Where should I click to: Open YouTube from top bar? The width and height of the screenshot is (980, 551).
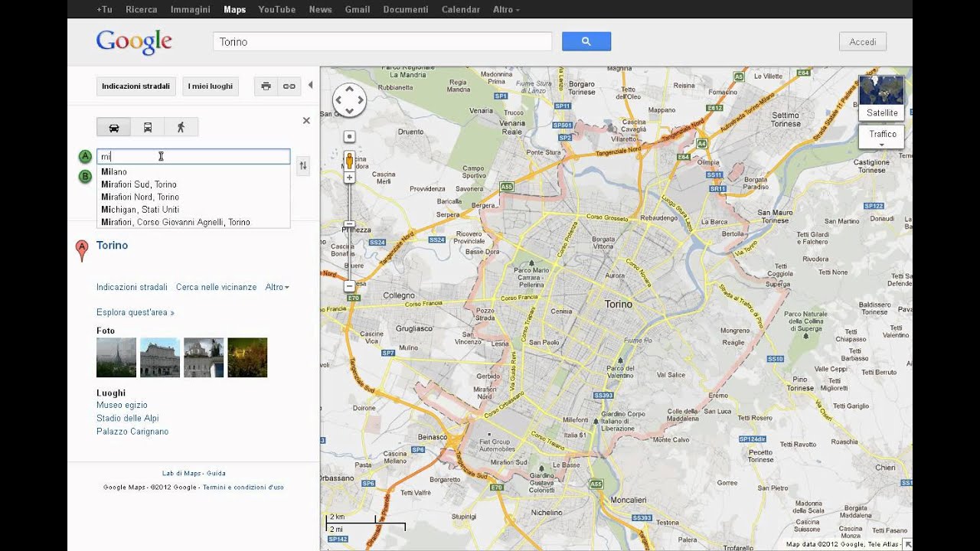(276, 9)
